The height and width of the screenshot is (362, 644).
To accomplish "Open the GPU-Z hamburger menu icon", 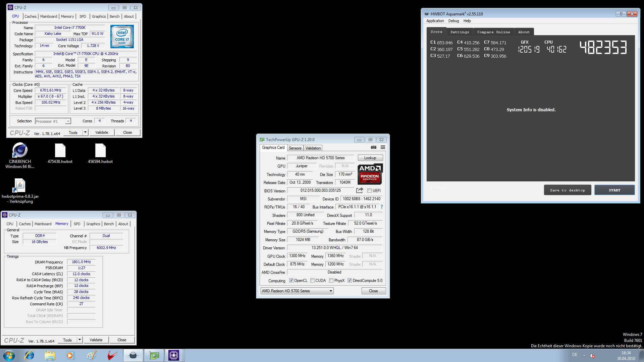I will (x=383, y=147).
